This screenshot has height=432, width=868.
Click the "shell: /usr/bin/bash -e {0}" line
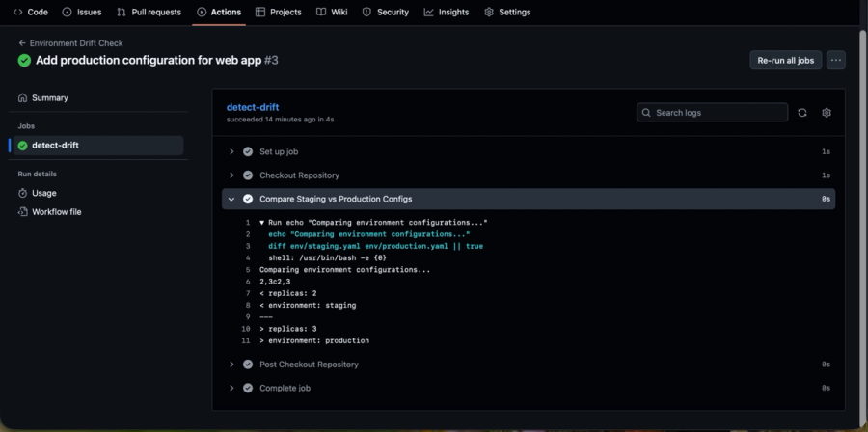click(327, 257)
